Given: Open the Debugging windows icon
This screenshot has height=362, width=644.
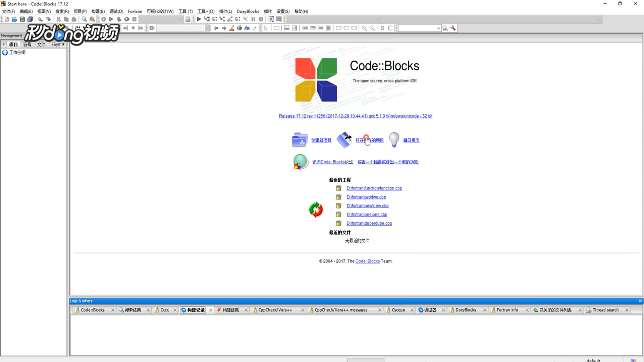Looking at the screenshot, I should [271, 19].
